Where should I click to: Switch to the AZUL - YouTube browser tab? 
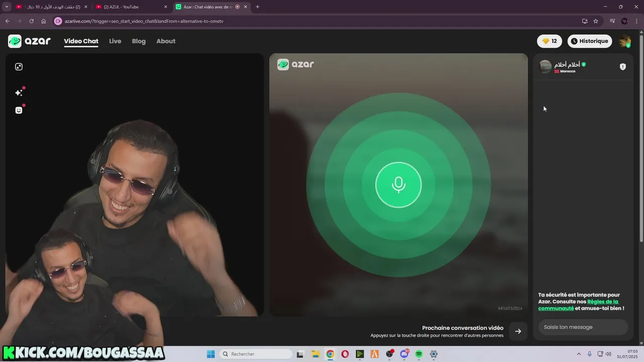pyautogui.click(x=131, y=7)
